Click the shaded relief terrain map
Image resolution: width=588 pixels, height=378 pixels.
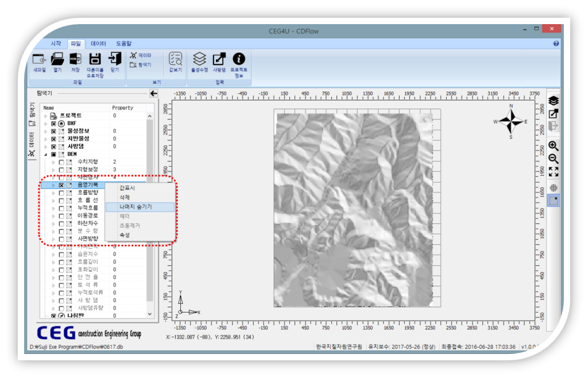tap(355, 209)
